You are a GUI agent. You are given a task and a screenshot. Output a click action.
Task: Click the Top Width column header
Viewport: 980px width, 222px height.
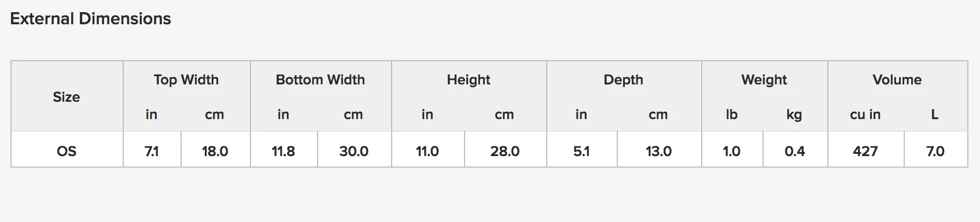[186, 79]
